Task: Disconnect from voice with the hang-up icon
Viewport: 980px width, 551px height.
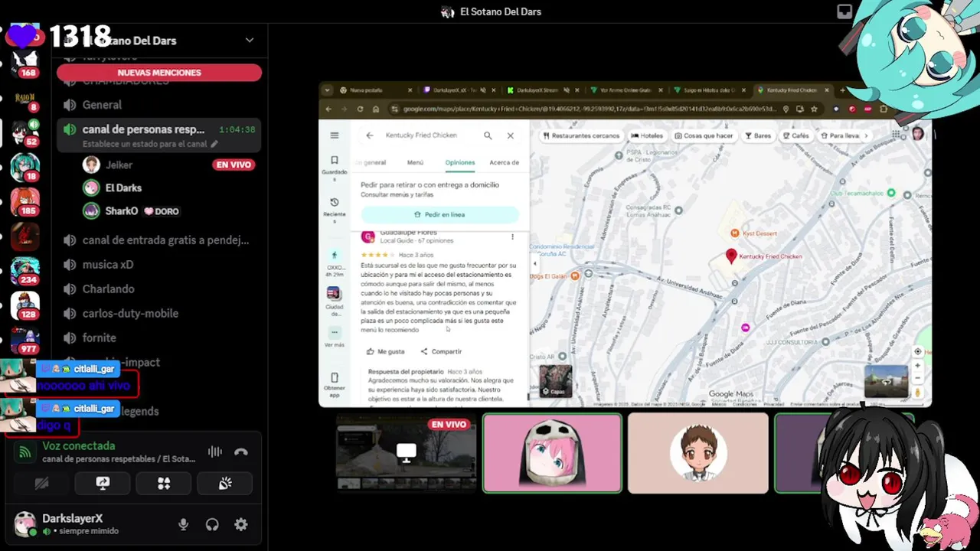Action: [x=240, y=452]
